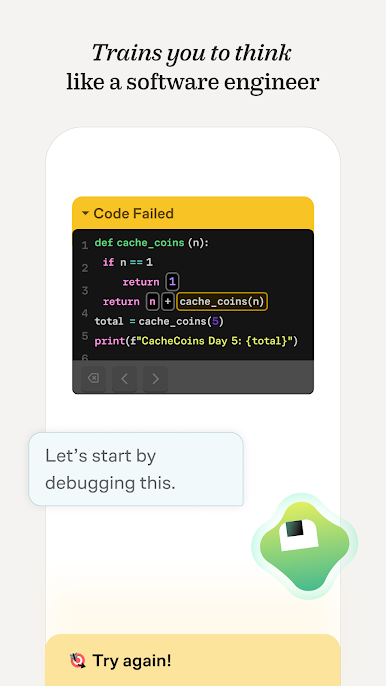Select the 'n' token before plus
Screen dimensions: 386x686
(x=152, y=301)
